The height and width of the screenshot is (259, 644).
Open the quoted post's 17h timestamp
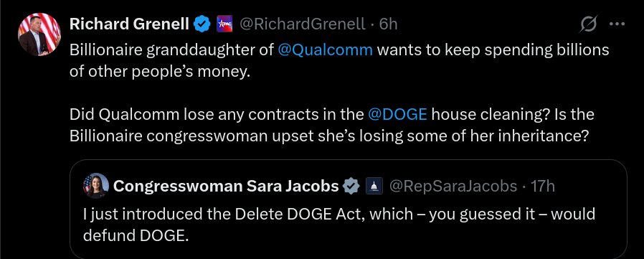click(x=543, y=187)
